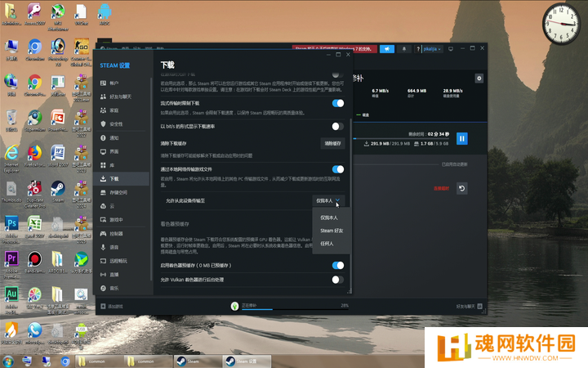This screenshot has width=588, height=368.
Task: Pause the current download with the blue button
Action: point(462,138)
